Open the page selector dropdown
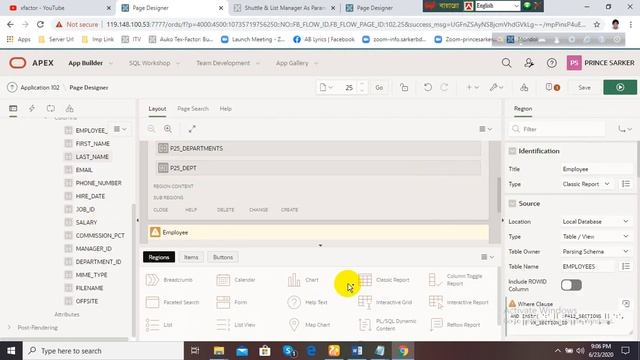The width and height of the screenshot is (640, 360). tap(327, 87)
